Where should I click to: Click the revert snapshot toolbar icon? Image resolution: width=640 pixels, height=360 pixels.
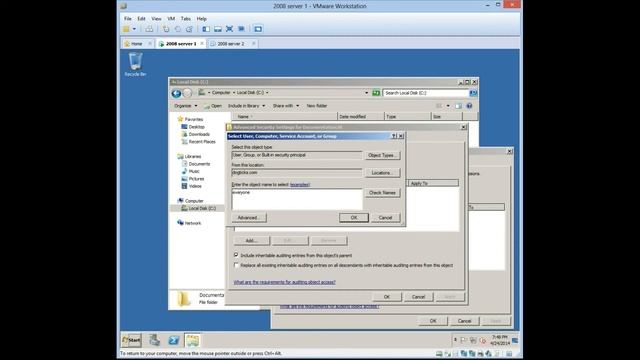pyautogui.click(x=178, y=29)
